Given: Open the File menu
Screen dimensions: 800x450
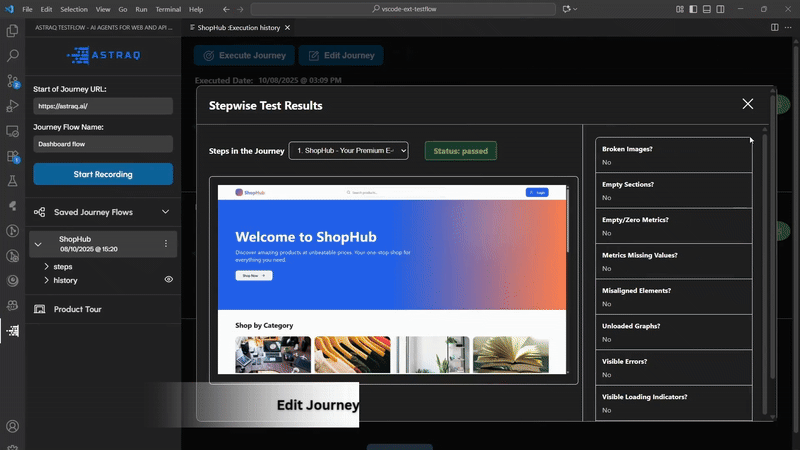Looking at the screenshot, I should [28, 9].
